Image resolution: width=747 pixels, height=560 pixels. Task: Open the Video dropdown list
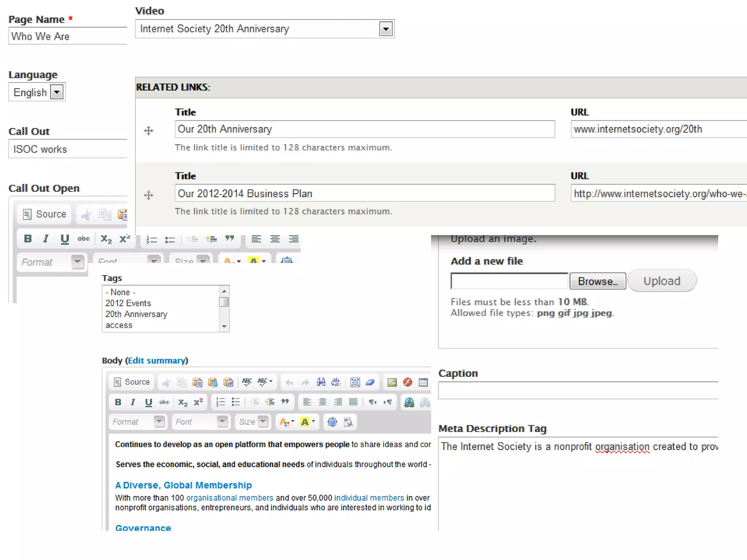click(x=386, y=29)
